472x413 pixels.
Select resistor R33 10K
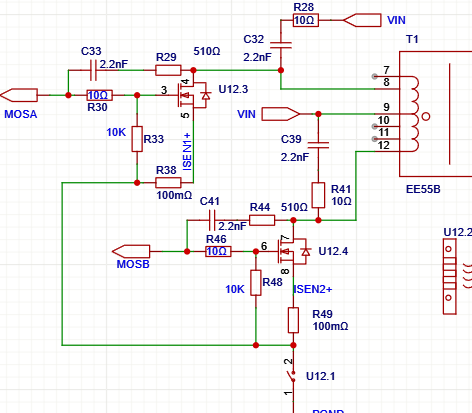(x=137, y=139)
